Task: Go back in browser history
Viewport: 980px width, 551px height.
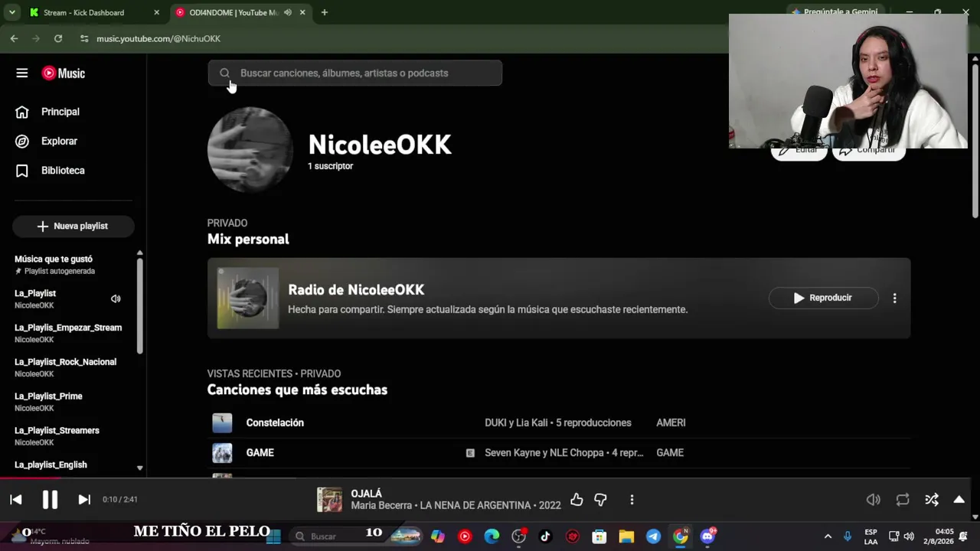Action: (14, 38)
